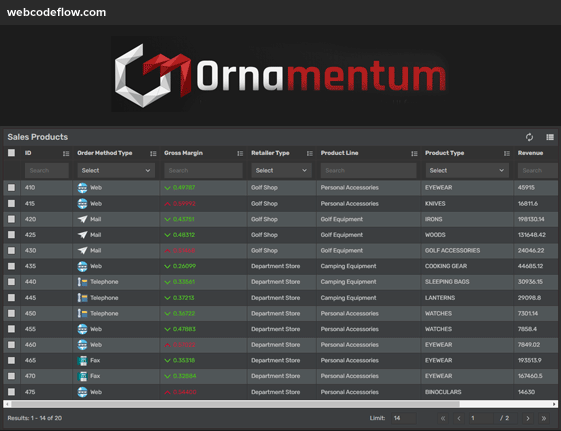Sort by the Revenue column header

530,153
